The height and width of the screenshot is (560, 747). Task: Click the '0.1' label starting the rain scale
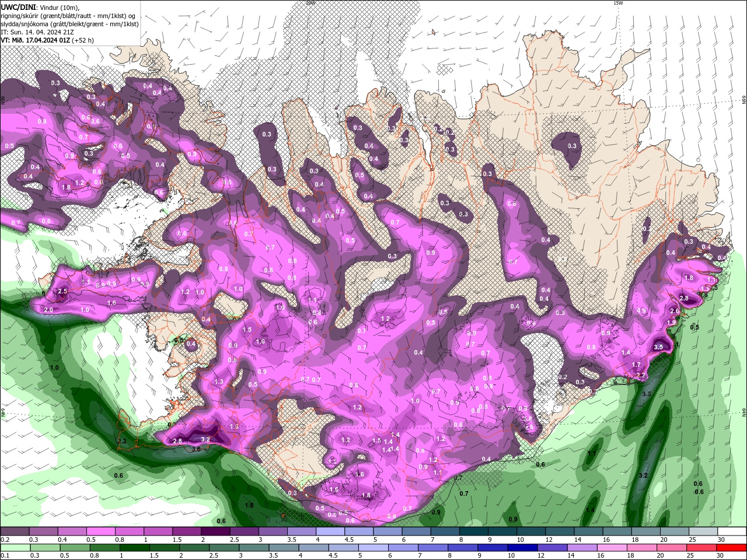[5, 556]
